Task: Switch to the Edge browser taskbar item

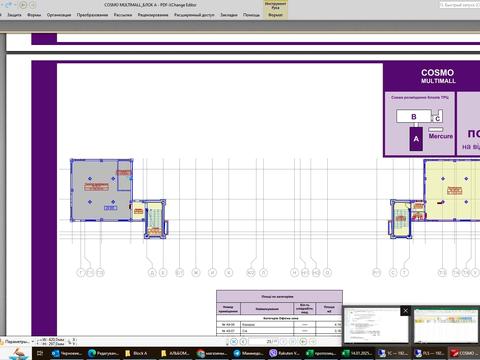Action: [102, 353]
